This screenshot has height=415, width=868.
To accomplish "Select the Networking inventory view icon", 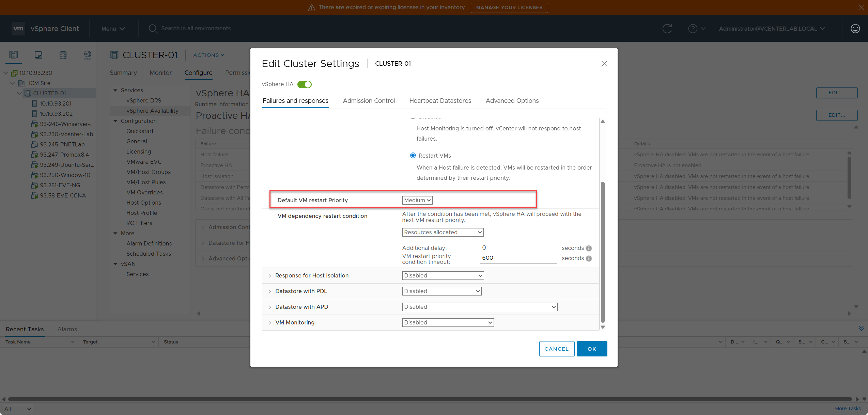I will point(88,55).
